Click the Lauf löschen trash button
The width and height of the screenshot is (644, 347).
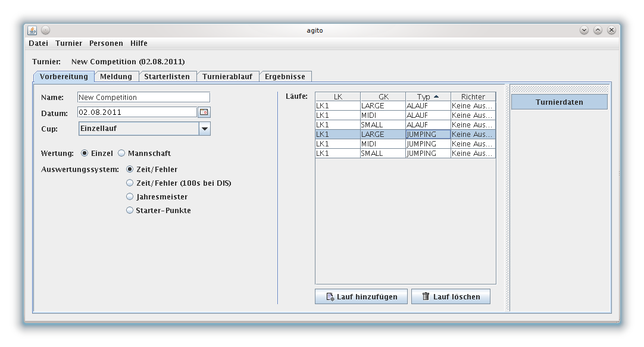[451, 296]
